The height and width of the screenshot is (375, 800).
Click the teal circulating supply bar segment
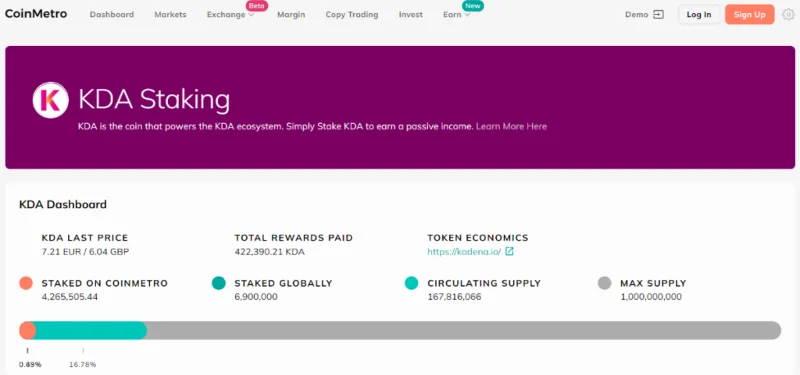point(92,331)
